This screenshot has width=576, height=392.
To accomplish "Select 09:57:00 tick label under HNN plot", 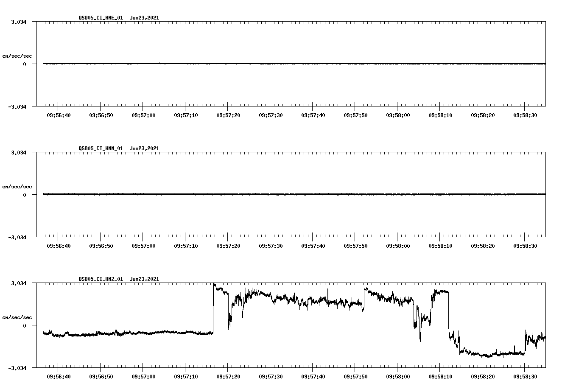I will pos(143,246).
